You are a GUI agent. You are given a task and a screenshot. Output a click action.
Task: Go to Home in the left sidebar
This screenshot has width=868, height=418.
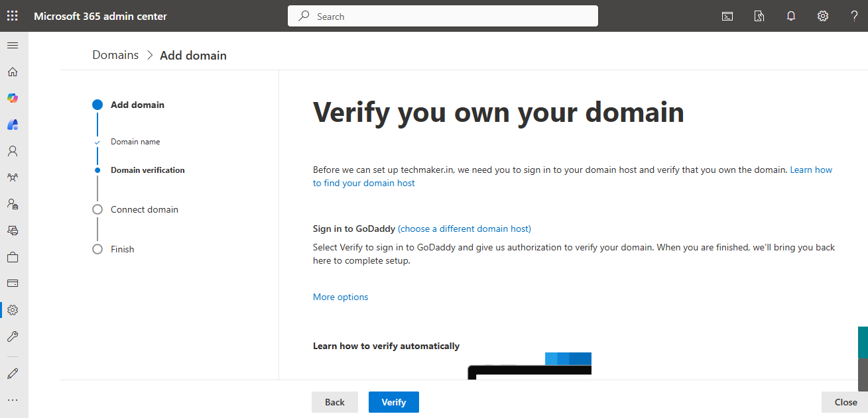click(13, 72)
